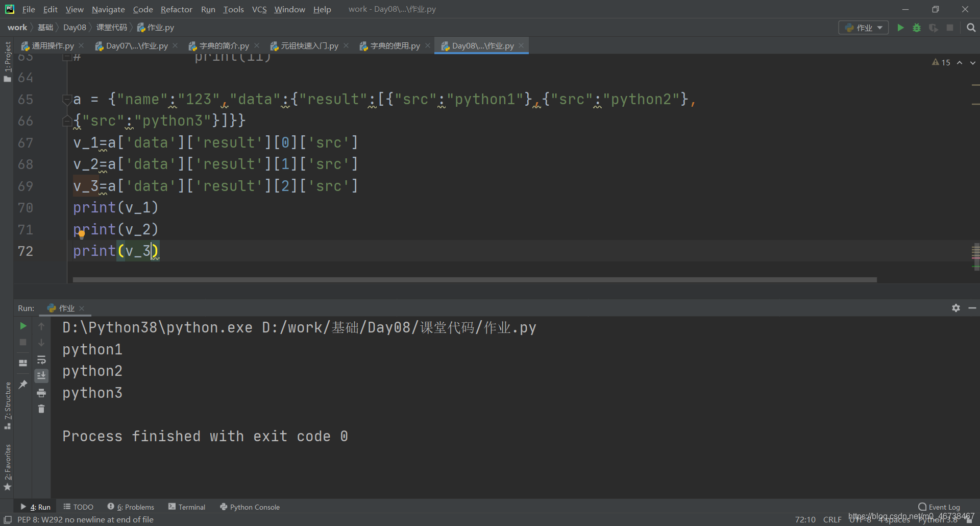Open the warnings count 15 inspection widget
The width and height of the screenshot is (980, 526).
(x=941, y=62)
